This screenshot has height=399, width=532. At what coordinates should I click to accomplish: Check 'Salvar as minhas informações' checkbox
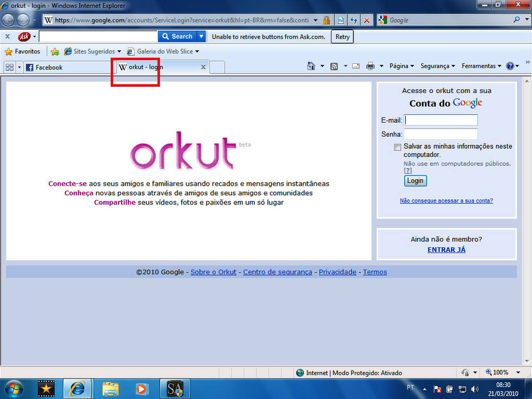[x=398, y=147]
